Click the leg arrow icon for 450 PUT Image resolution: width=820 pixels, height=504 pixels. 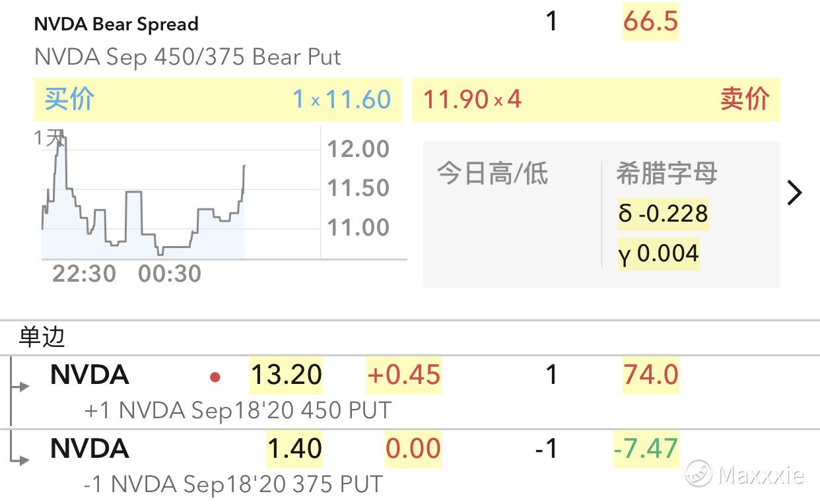pyautogui.click(x=22, y=387)
